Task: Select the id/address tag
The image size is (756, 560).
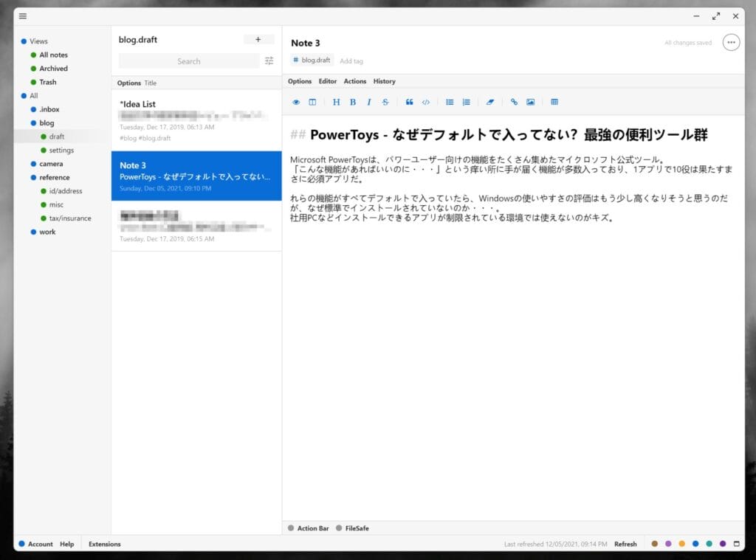Action: point(61,191)
